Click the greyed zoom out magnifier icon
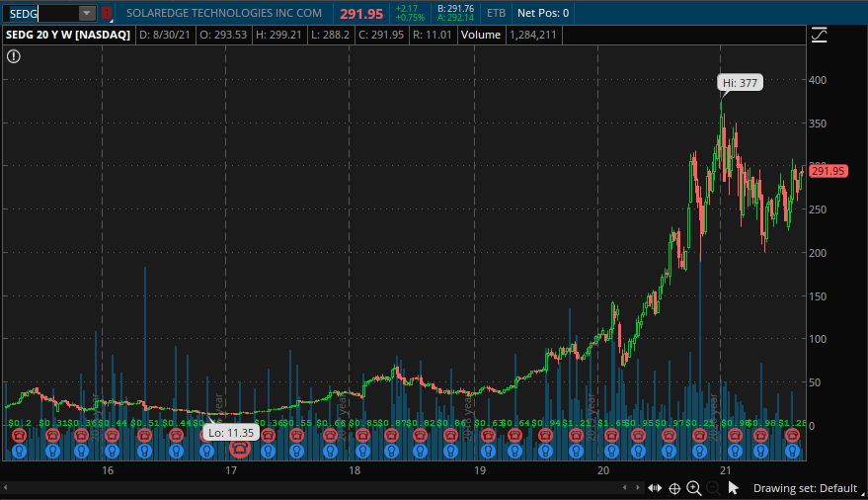868x500 pixels. click(x=713, y=488)
